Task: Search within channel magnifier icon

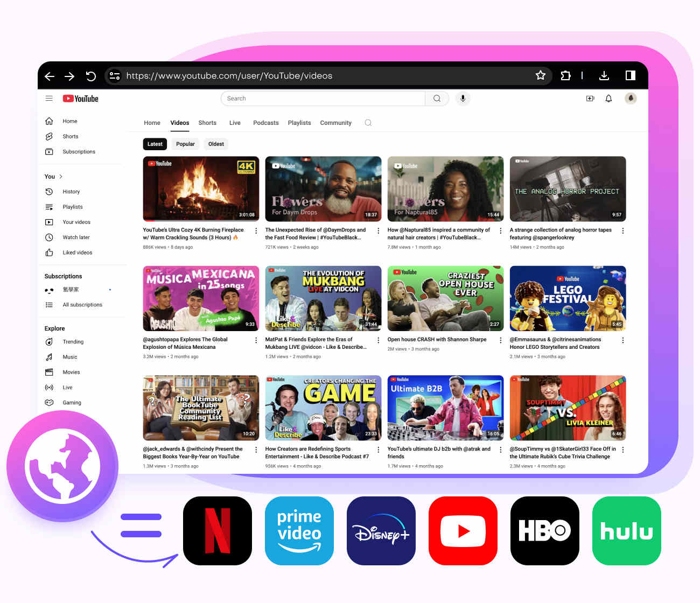Action: coord(368,123)
